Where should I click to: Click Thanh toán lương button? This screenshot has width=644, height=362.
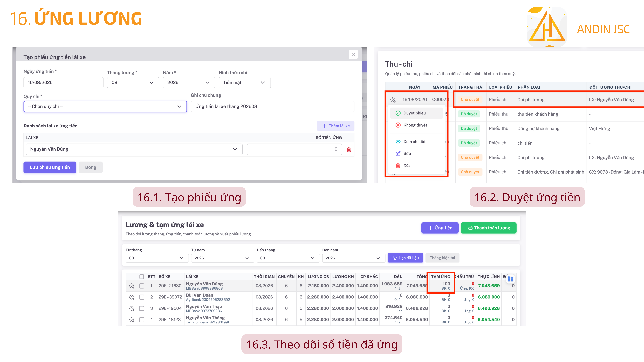[488, 228]
